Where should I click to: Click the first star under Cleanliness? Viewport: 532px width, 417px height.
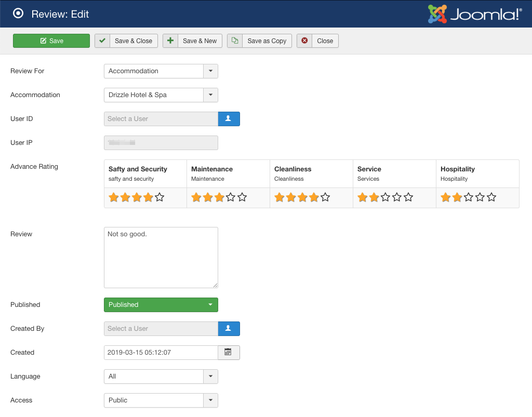(279, 197)
